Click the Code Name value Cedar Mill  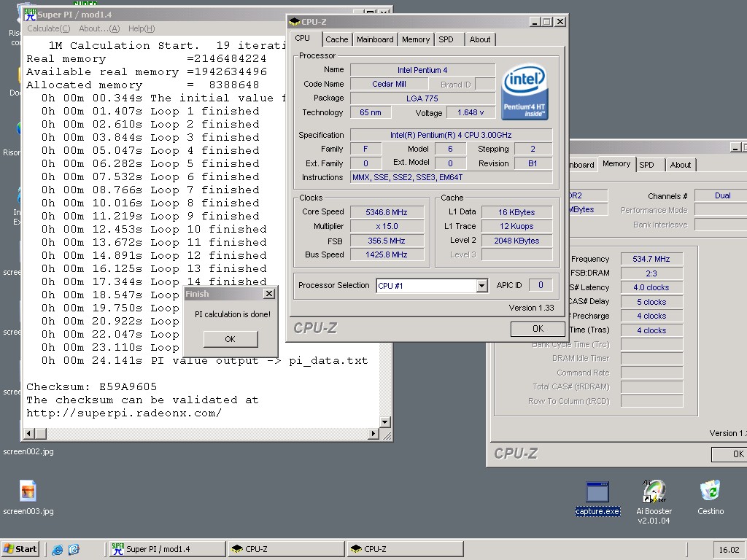(x=389, y=85)
